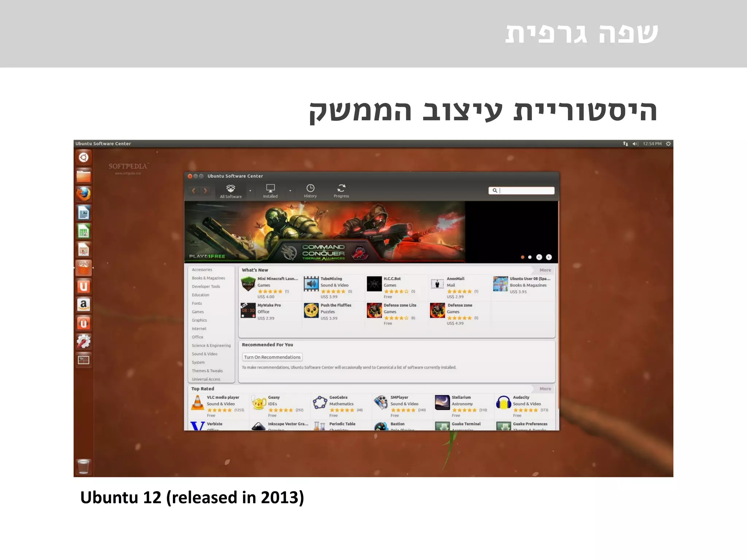This screenshot has height=560, width=747.
Task: Click the 12:54 PM clock indicator
Action: pos(652,144)
